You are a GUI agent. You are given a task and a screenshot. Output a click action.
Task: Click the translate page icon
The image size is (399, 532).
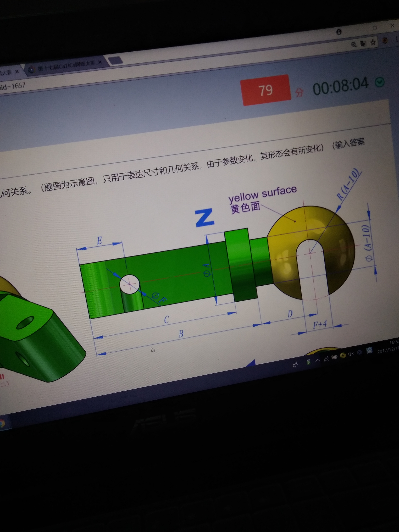coord(363,43)
